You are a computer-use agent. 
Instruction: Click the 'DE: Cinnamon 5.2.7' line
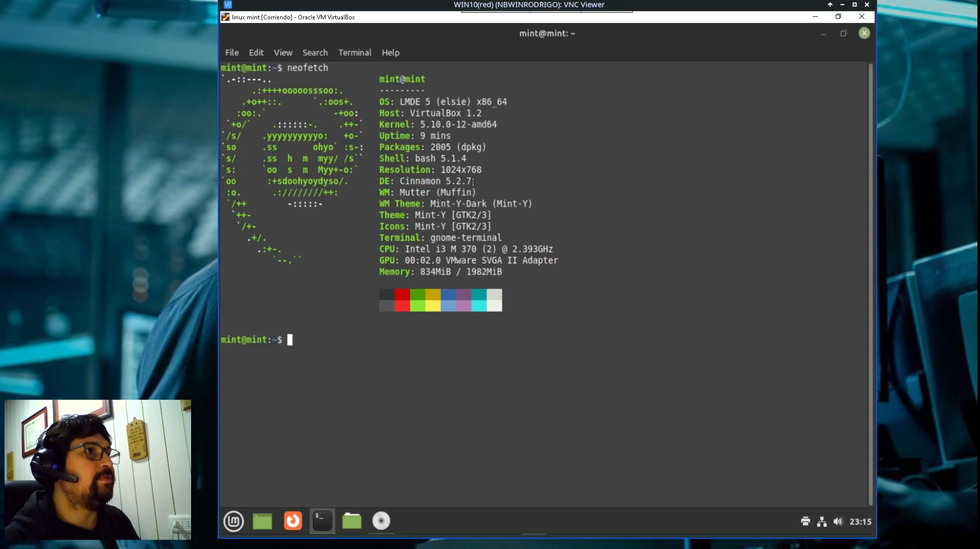425,181
